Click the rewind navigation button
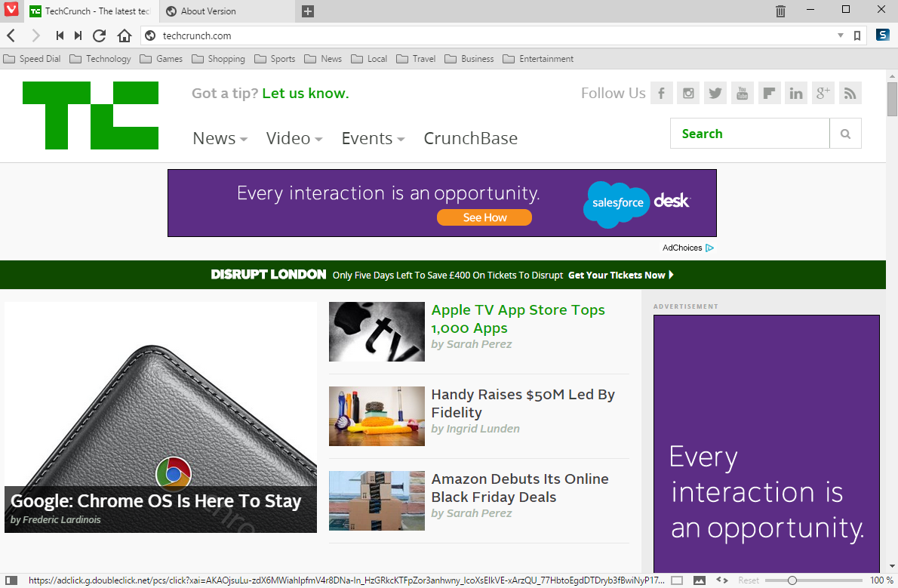The height and width of the screenshot is (588, 898). pos(60,35)
